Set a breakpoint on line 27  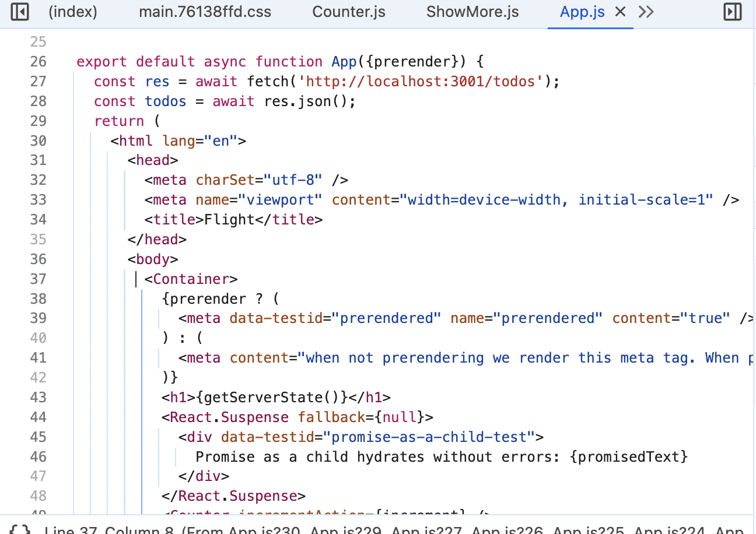tap(38, 82)
